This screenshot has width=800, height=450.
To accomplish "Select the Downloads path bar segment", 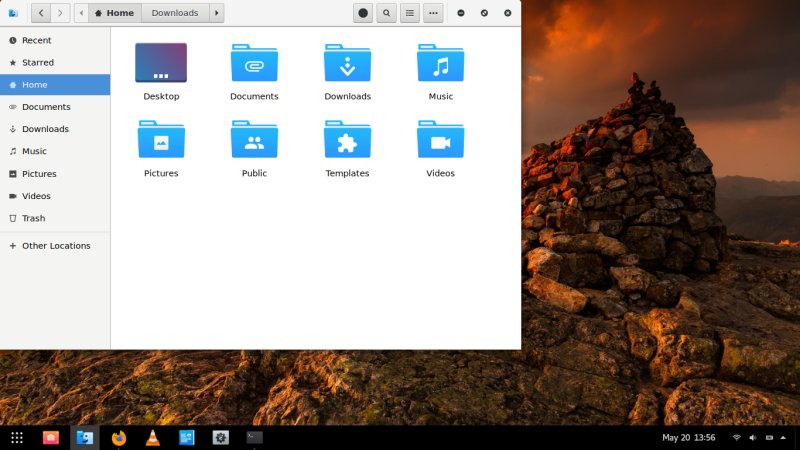I will (x=175, y=13).
